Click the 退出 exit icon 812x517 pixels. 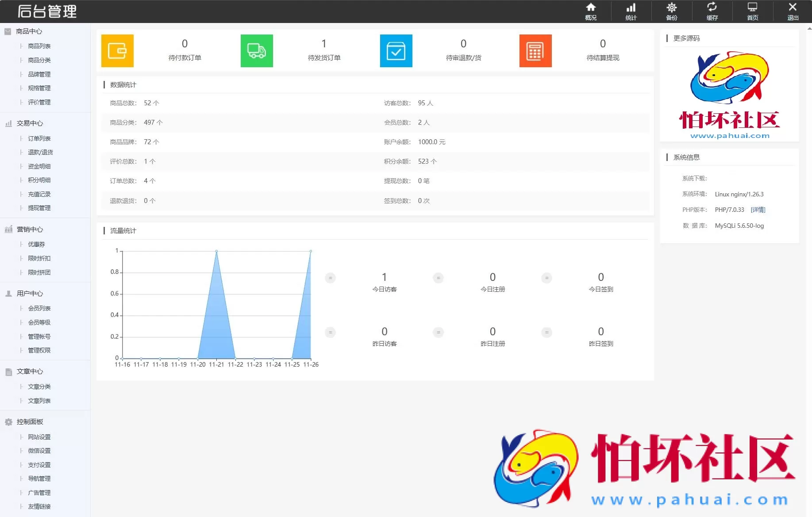793,11
